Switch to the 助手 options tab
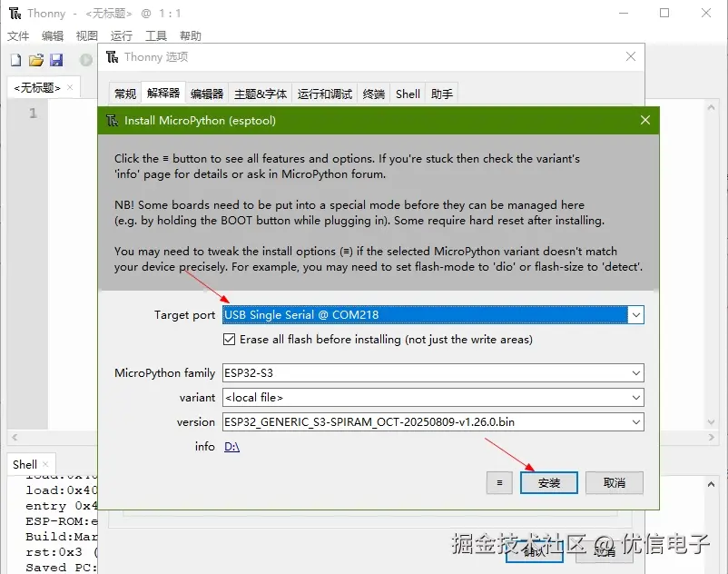 [441, 94]
